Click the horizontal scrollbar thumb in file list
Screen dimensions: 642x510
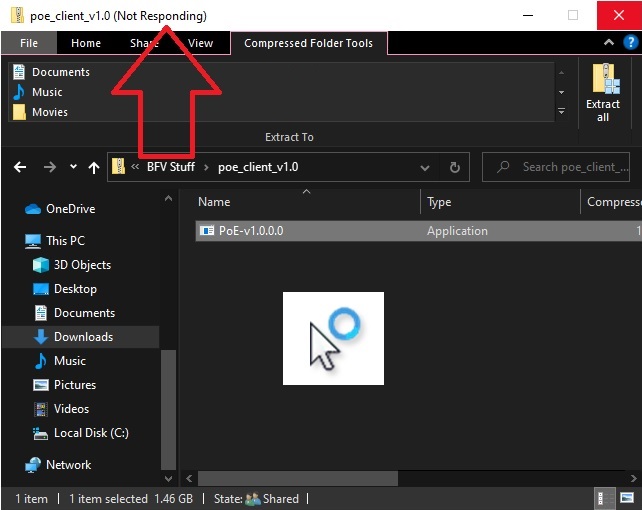click(x=298, y=478)
